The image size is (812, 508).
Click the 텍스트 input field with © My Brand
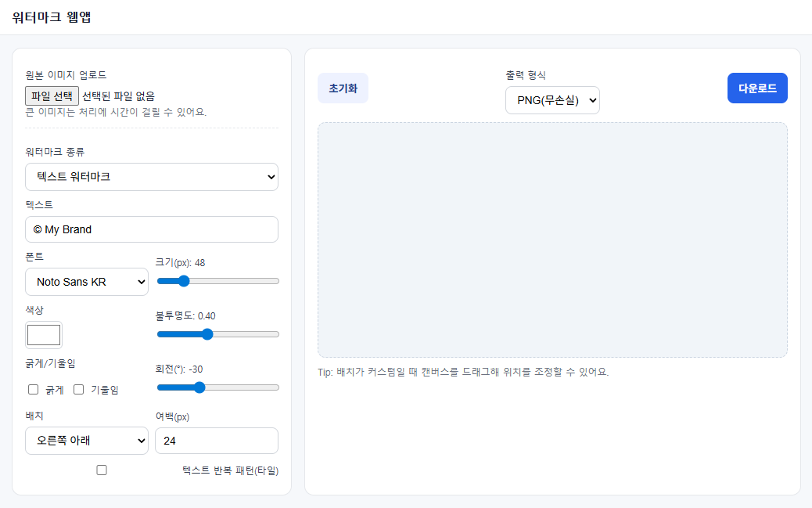(152, 229)
